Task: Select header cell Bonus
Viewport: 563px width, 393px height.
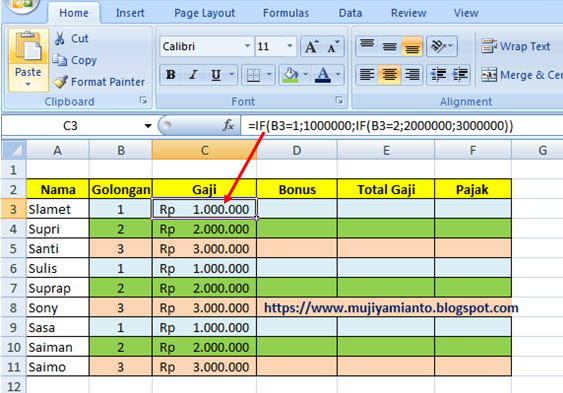Action: [297, 189]
